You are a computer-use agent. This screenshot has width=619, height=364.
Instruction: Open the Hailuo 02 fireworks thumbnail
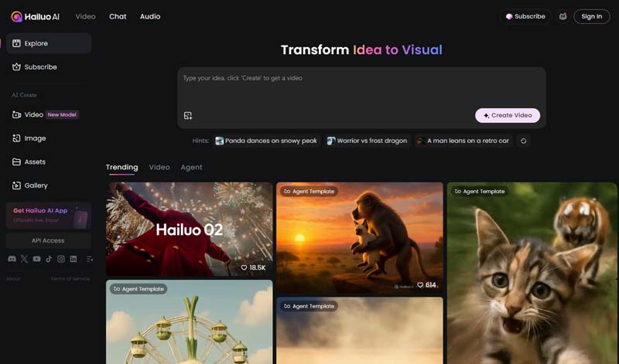(189, 229)
